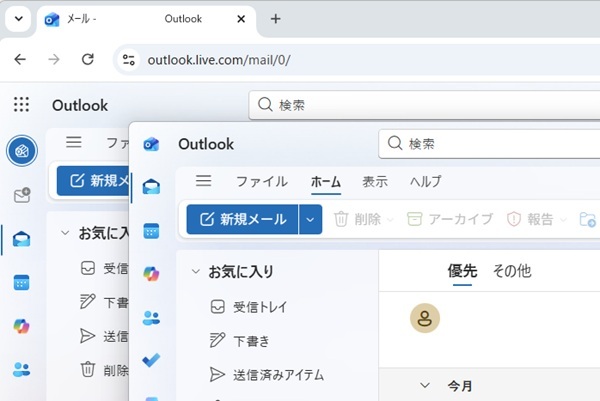Collapse お気に入り section in front window

click(x=196, y=272)
